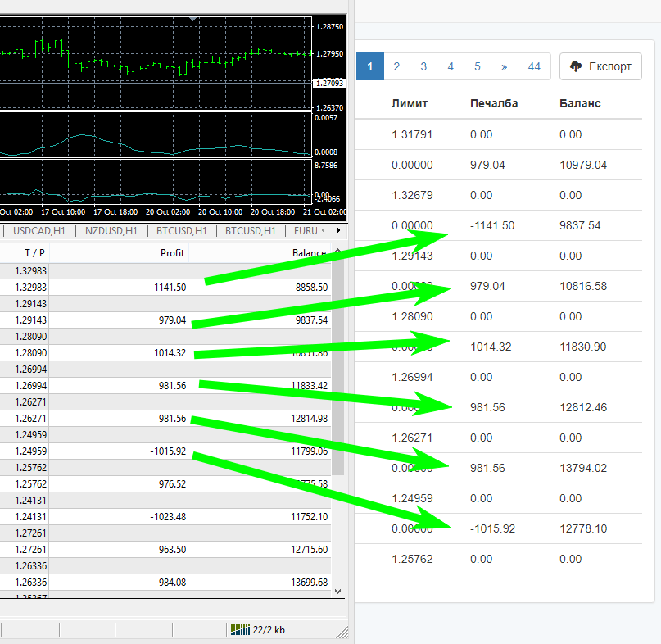This screenshot has width=661, height=644.
Task: Open the EURU chart tab
Action: [305, 231]
